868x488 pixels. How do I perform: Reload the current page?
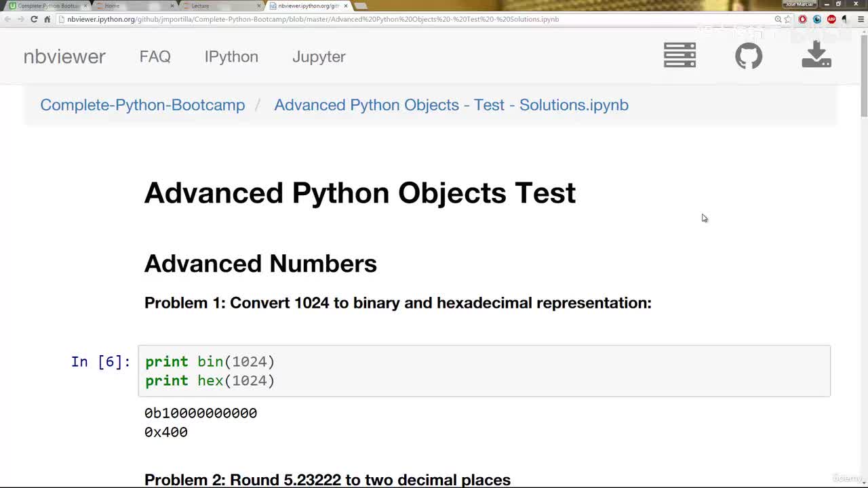[34, 19]
